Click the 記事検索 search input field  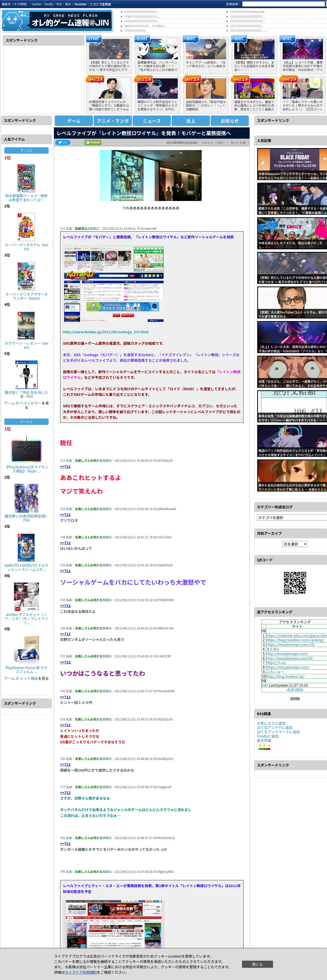pyautogui.click(x=283, y=4)
